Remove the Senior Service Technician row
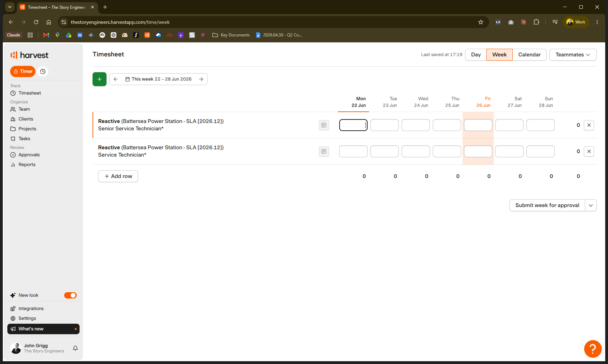This screenshot has height=364, width=608. (x=589, y=125)
